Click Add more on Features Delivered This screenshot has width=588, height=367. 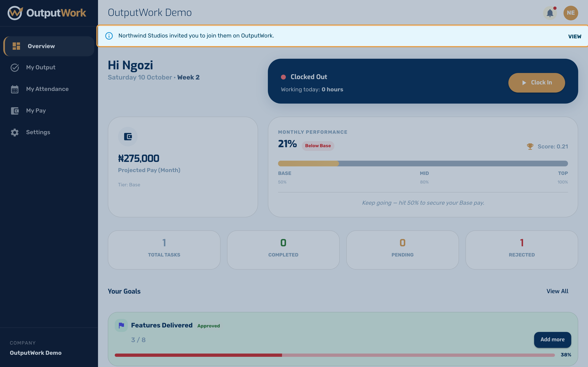(x=552, y=339)
